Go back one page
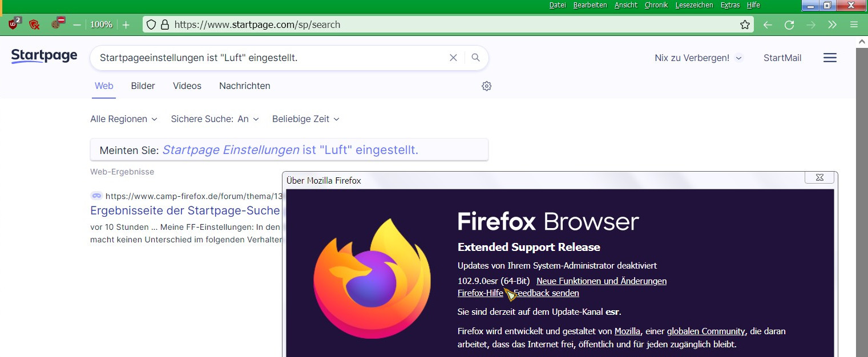The width and height of the screenshot is (868, 357). click(x=768, y=25)
